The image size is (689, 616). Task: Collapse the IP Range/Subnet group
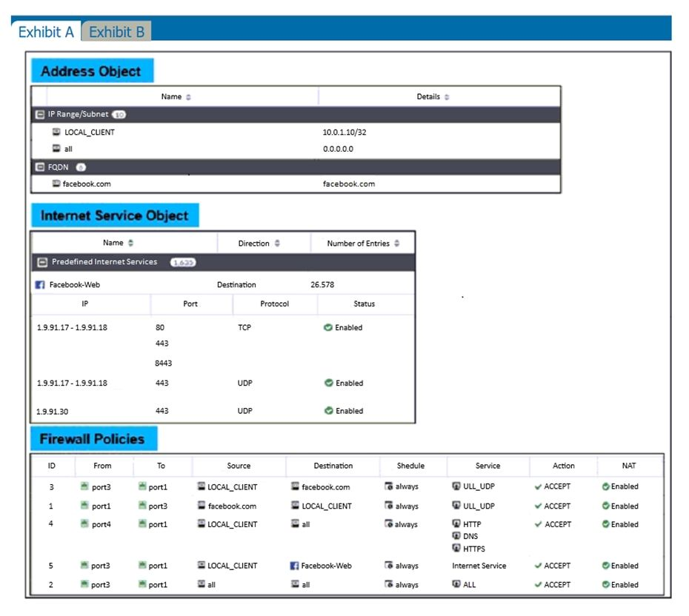click(40, 115)
